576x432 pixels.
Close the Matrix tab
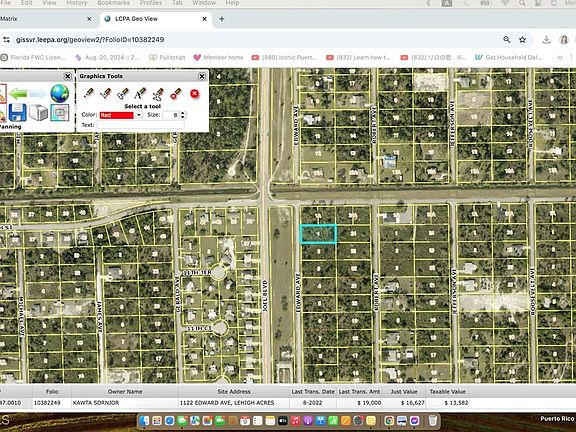tap(89, 19)
